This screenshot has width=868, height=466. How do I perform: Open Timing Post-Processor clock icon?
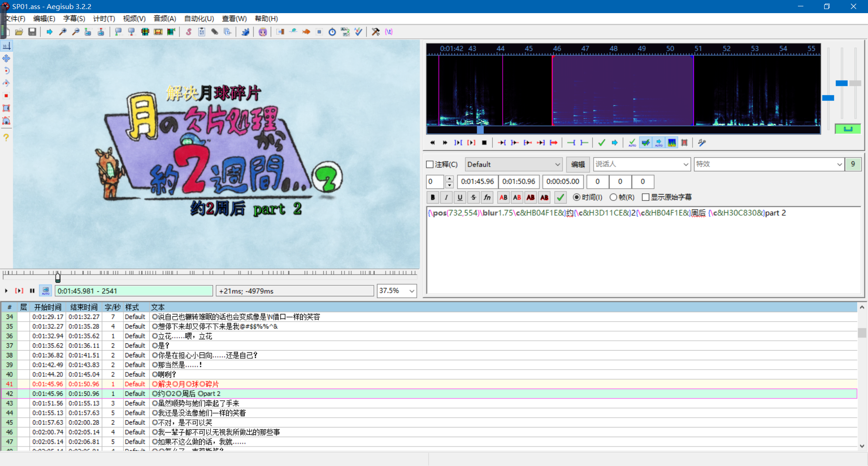(332, 32)
